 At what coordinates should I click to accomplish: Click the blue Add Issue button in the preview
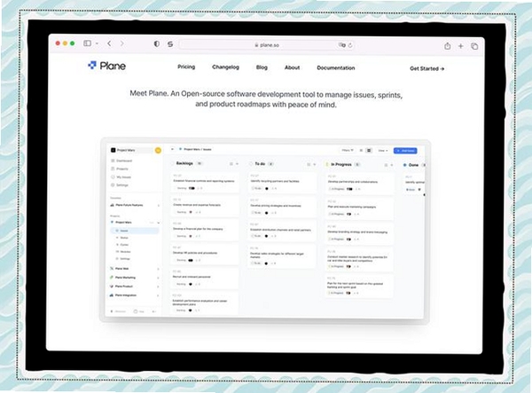coord(405,151)
